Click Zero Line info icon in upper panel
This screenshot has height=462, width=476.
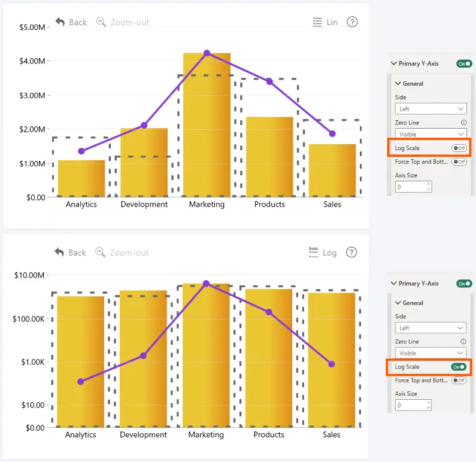point(463,123)
